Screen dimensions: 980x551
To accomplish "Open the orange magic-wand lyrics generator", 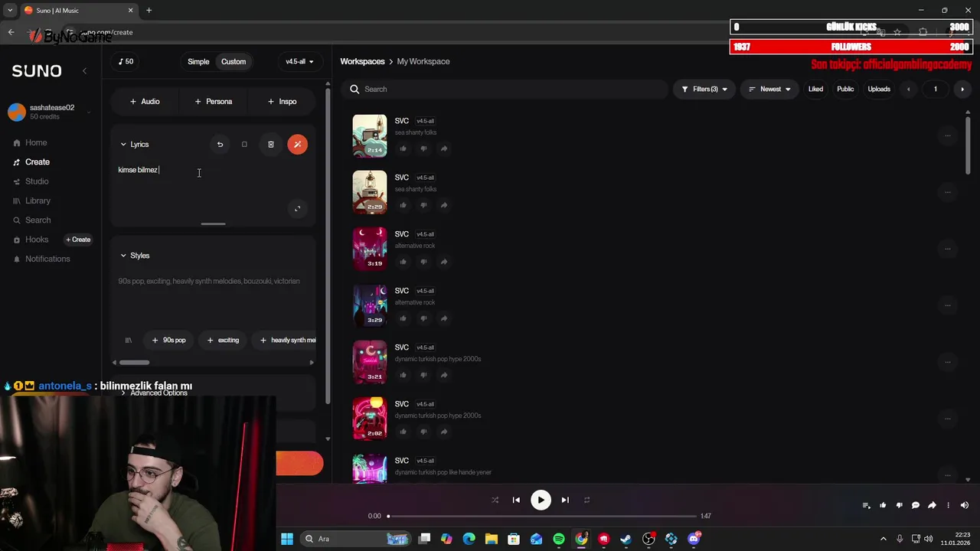I will click(x=298, y=144).
